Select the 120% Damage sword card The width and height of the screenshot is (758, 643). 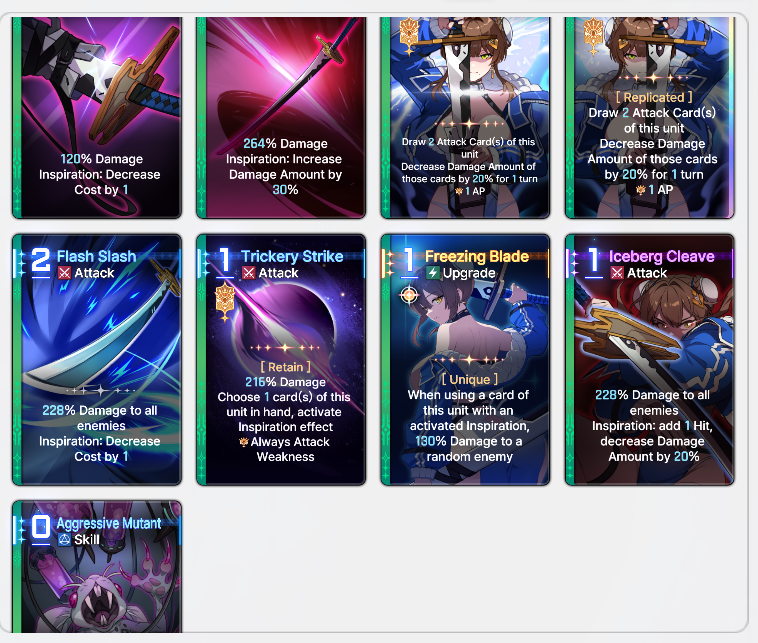(x=97, y=117)
